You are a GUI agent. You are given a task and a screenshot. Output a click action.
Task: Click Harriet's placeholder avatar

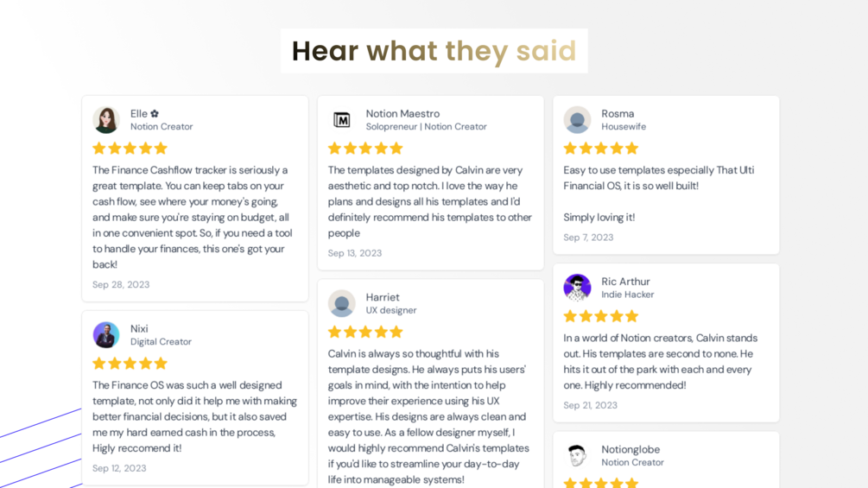341,303
